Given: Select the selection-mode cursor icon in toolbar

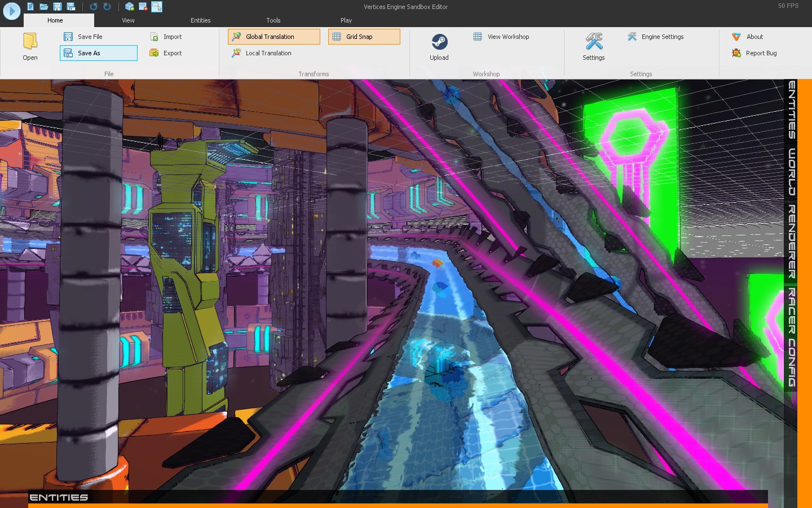Looking at the screenshot, I should click(157, 7).
